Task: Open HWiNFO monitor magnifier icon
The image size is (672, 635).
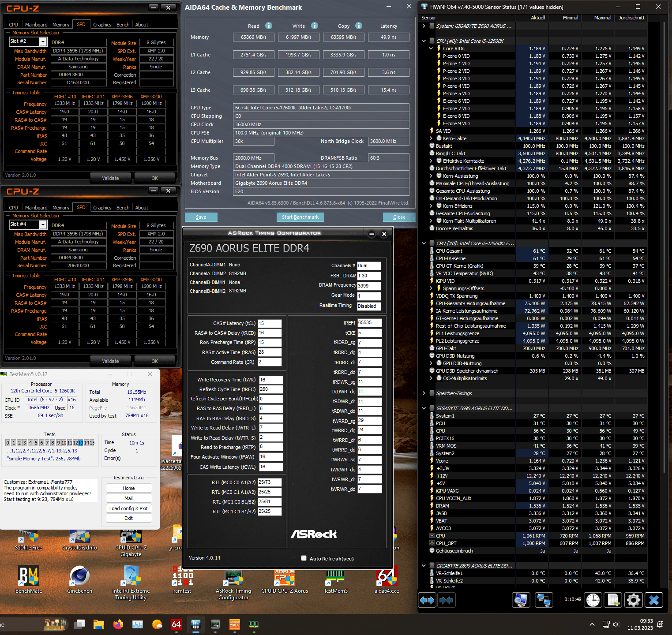Action: click(x=521, y=600)
